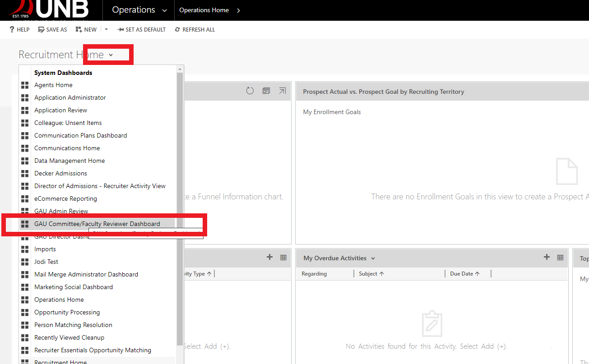Open the NEW button dropdown arrow
Viewport: 589px width, 364px height.
click(x=105, y=29)
